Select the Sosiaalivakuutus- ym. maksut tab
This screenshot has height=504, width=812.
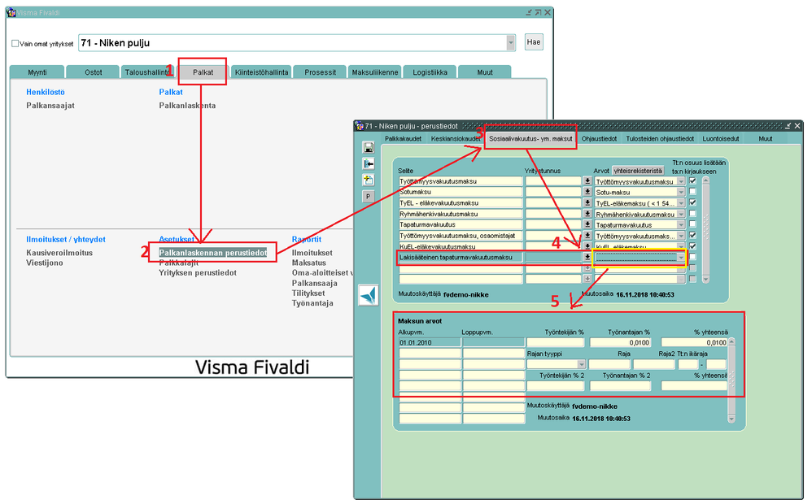530,139
